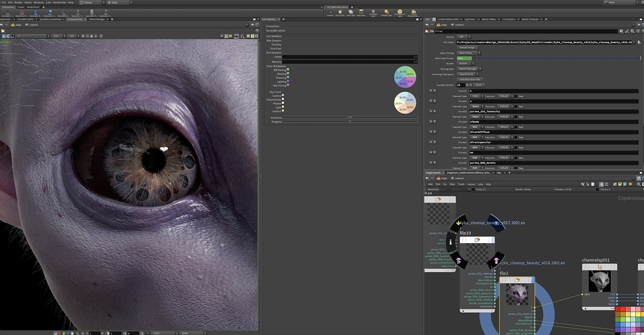Image resolution: width=644 pixels, height=335 pixels.
Task: Toggle Raw checkbox for the z AOV
Action: 516,106
